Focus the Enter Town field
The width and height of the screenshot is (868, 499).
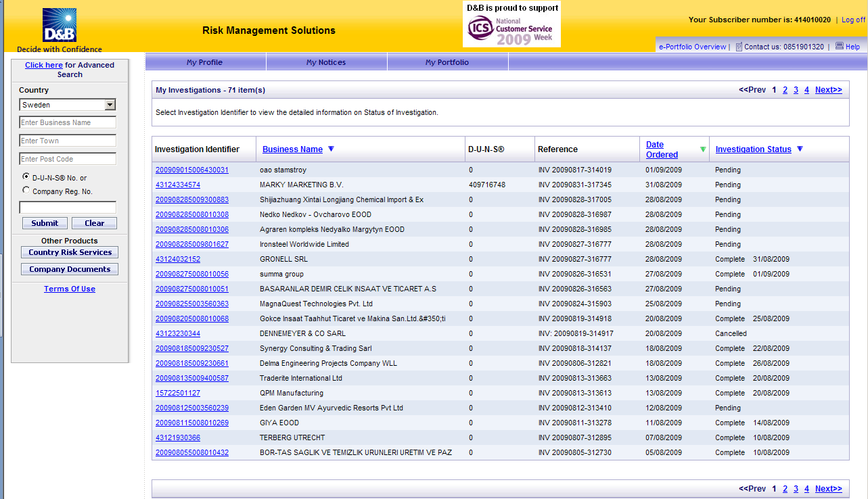(68, 141)
